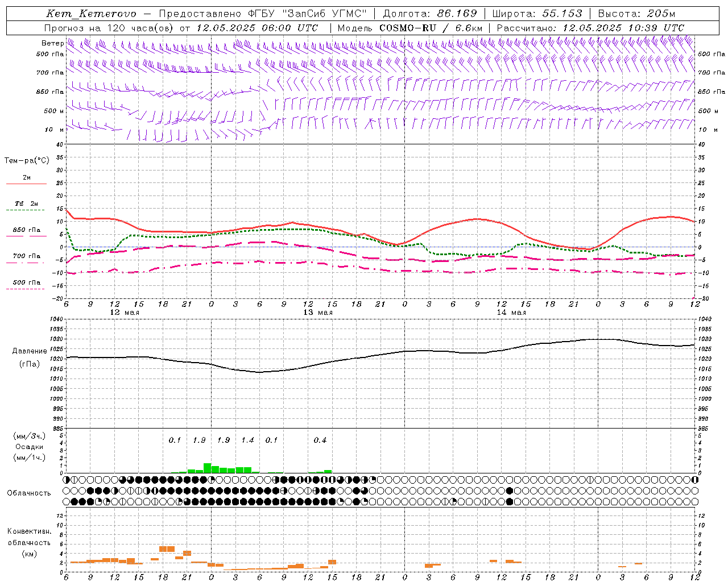728x582 pixels.
Task: Click the '(гПа)' pressure unit label
Action: tap(29, 364)
